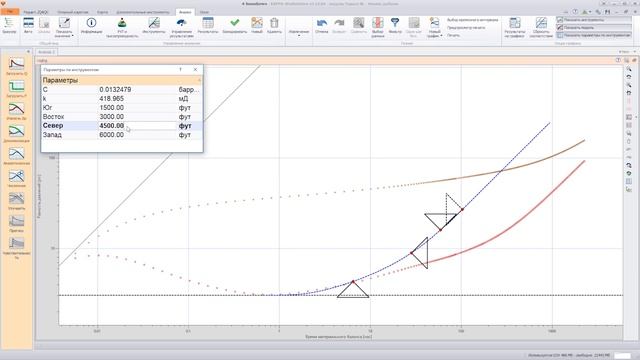Create New analysis from ribbon icon

(x=257, y=26)
